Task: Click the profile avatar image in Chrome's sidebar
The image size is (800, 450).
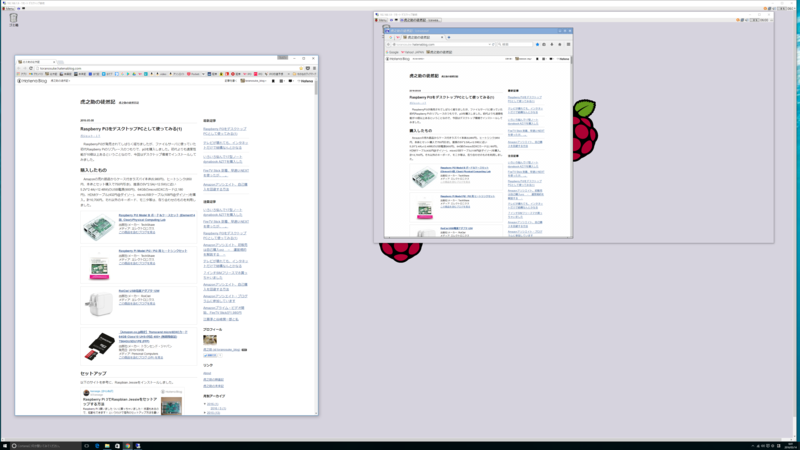Action: click(x=210, y=339)
